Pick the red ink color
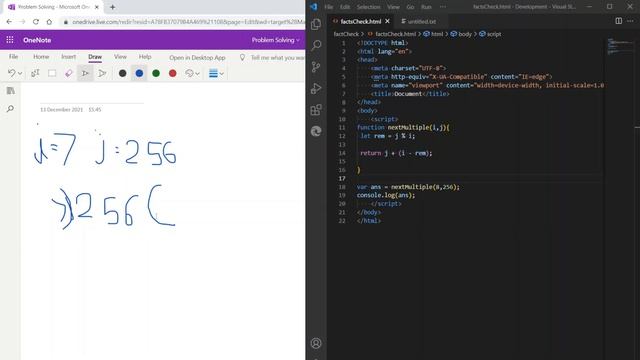This screenshot has height=360, width=640. (173, 73)
